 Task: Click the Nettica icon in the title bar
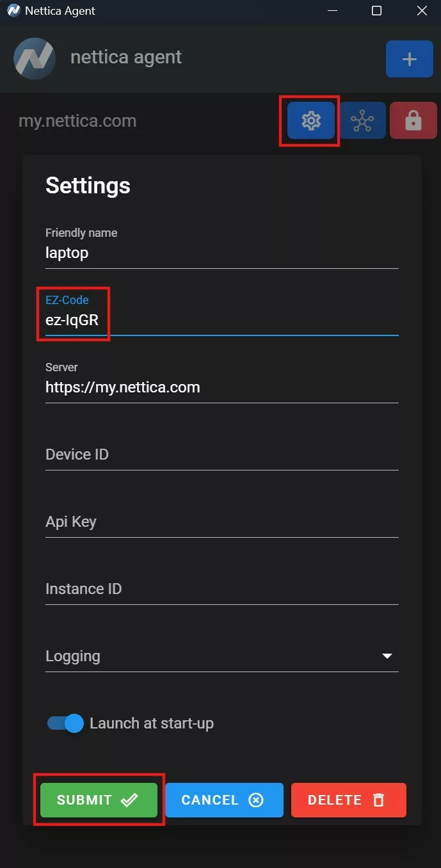[13, 10]
